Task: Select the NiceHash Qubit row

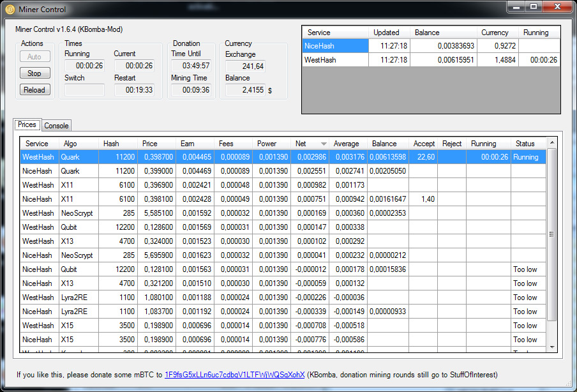Action: pyautogui.click(x=283, y=269)
